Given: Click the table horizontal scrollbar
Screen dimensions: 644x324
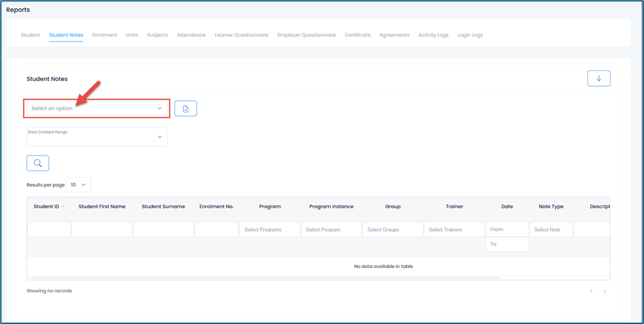Looking at the screenshot, I should pos(266,278).
